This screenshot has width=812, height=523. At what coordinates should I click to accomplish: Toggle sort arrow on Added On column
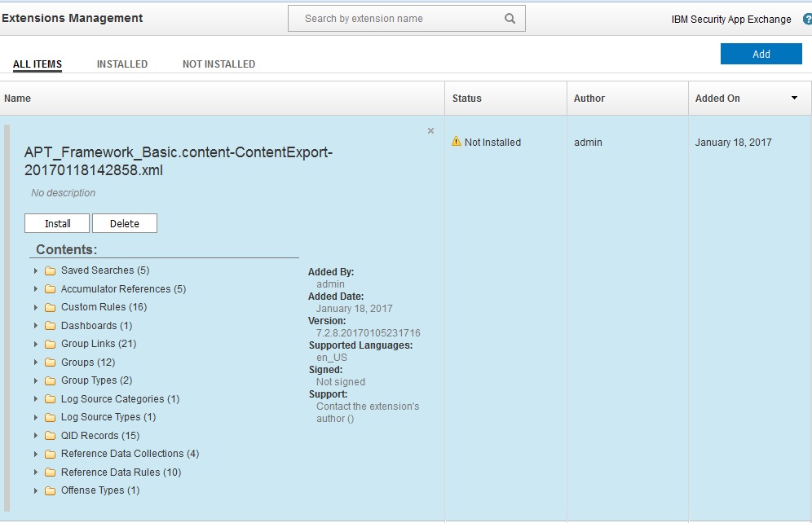click(x=794, y=99)
